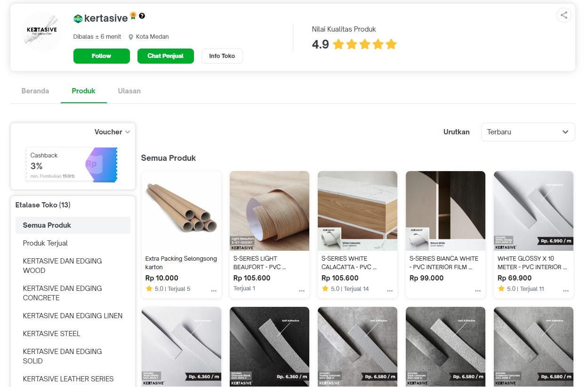Switch to the Beranda tab
This screenshot has height=387, width=588.
pos(35,91)
